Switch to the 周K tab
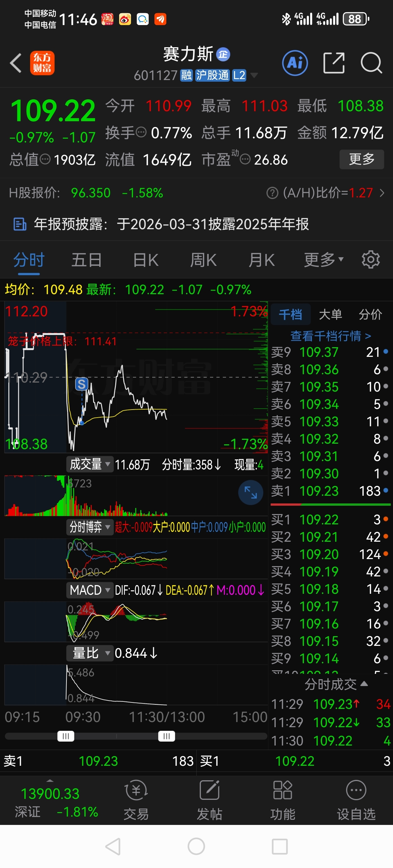Screen dimensions: 393x868 (x=203, y=260)
